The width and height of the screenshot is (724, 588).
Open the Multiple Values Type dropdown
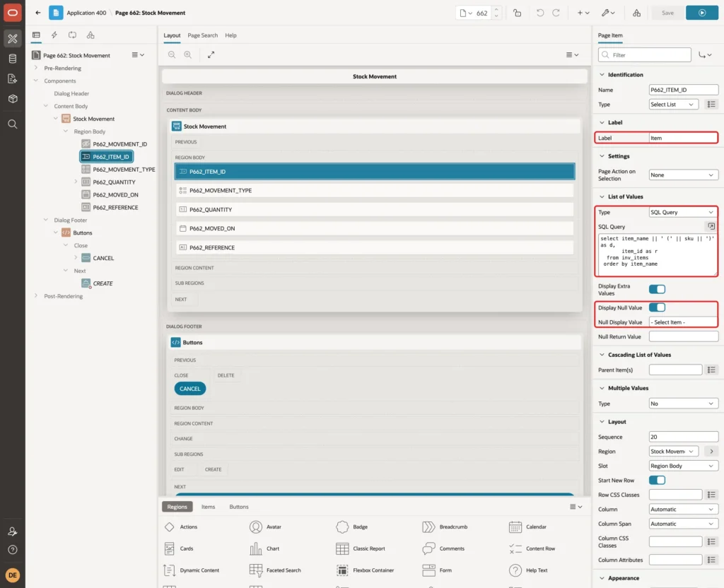click(x=684, y=404)
